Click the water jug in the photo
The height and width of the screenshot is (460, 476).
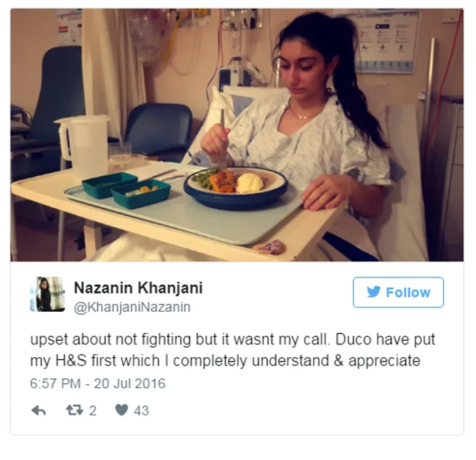click(x=83, y=146)
